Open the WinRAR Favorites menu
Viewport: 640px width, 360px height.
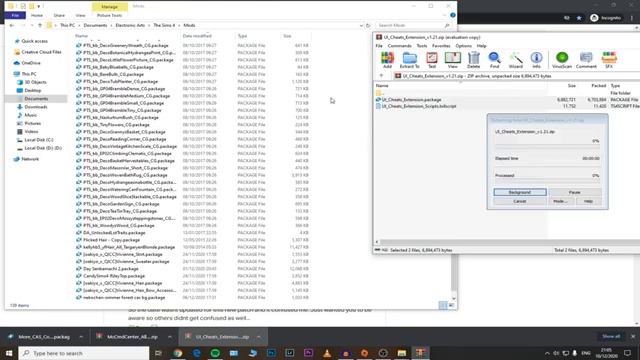pyautogui.click(x=441, y=46)
